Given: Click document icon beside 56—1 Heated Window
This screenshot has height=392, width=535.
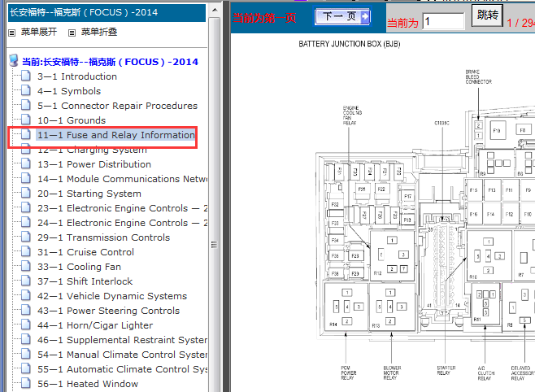Looking at the screenshot, I should (25, 384).
